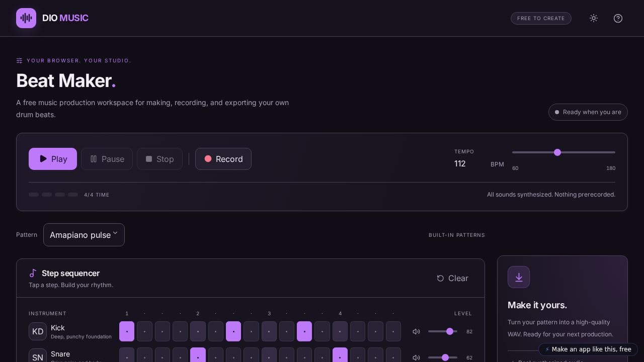Viewport: 644px width, 362px height.
Task: Start recording with the Record button
Action: (x=223, y=159)
